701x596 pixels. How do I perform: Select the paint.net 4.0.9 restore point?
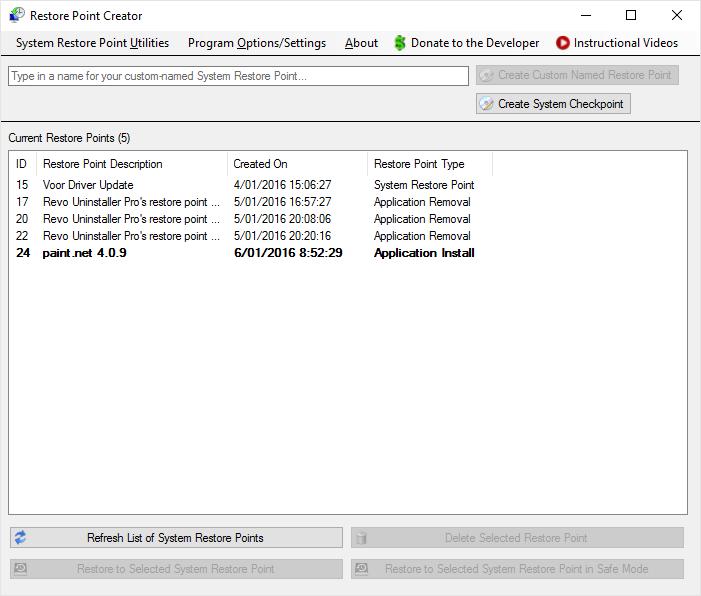(x=85, y=253)
